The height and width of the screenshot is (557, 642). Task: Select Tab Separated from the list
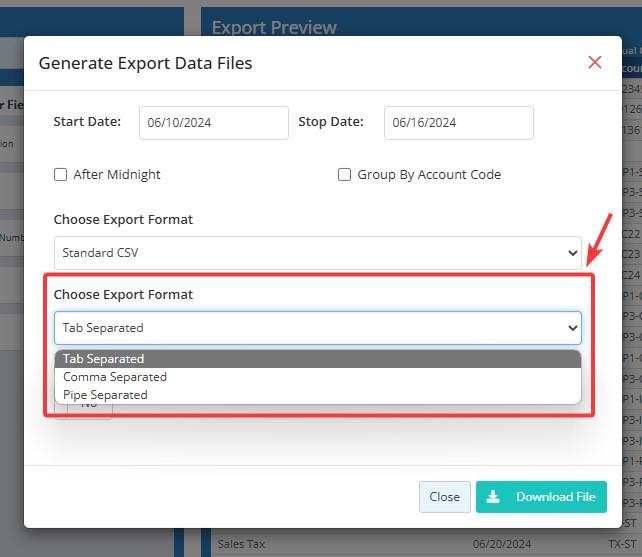pos(104,359)
